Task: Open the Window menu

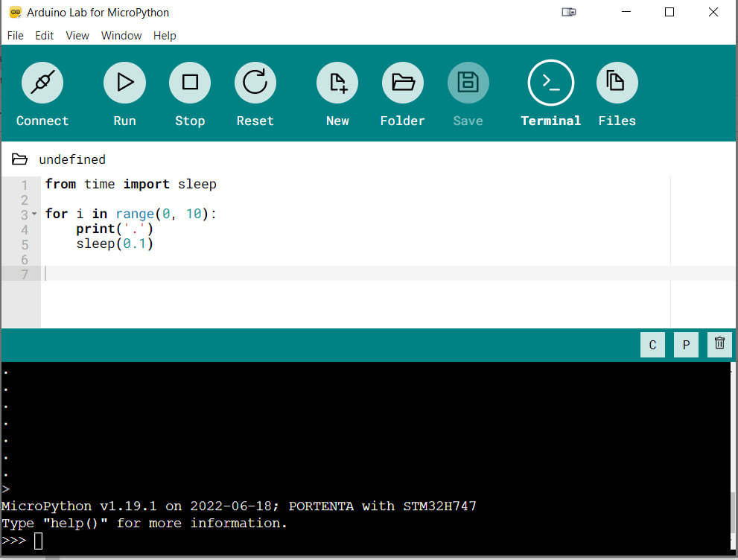Action: click(121, 35)
